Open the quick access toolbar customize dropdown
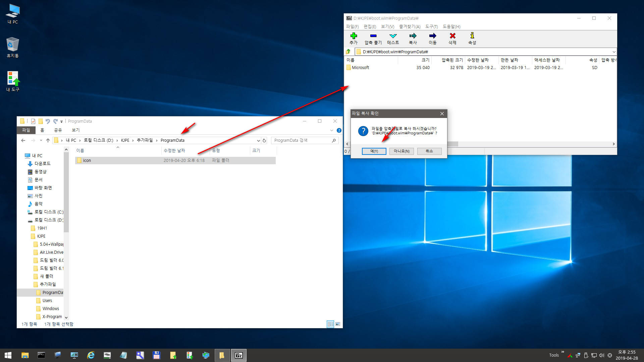Image resolution: width=644 pixels, height=362 pixels. click(x=62, y=122)
